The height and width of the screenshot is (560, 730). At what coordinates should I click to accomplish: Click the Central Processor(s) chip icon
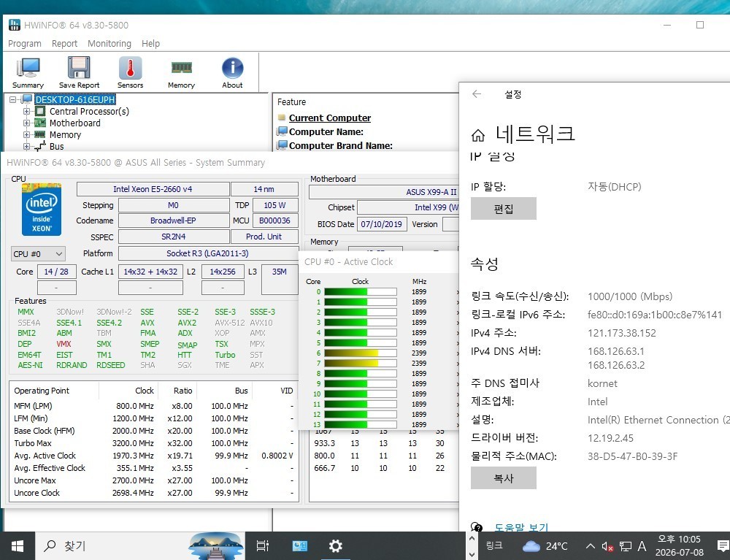pos(40,111)
